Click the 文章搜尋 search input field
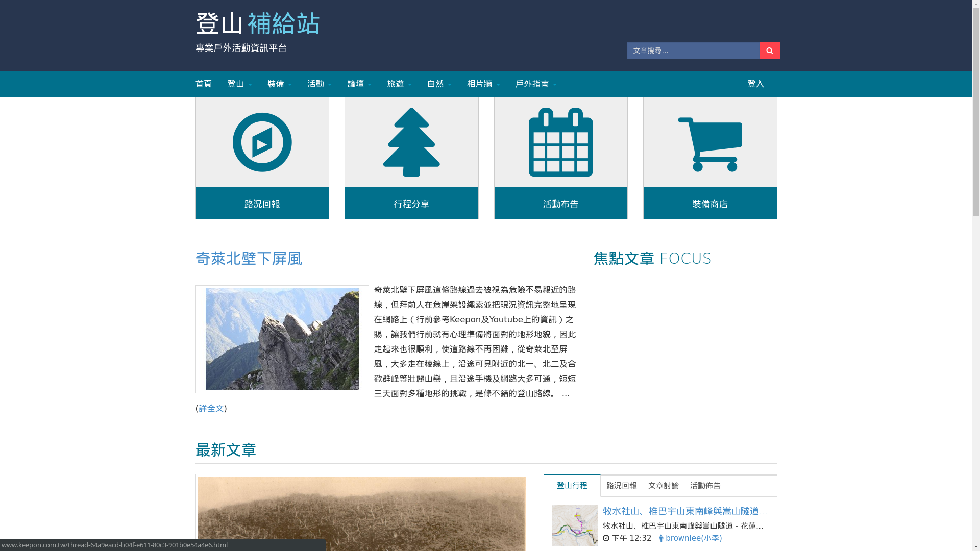 click(x=693, y=51)
